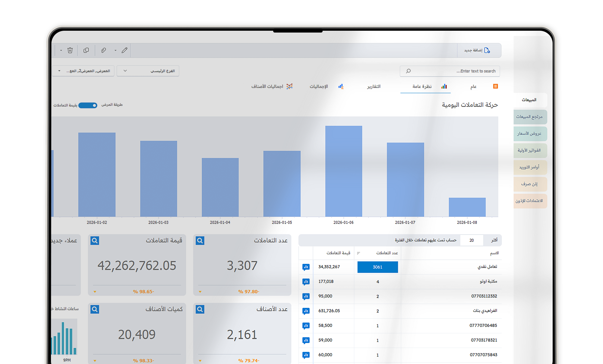Click the عدد التعاملات column header
The image size is (603, 364).
(x=387, y=253)
